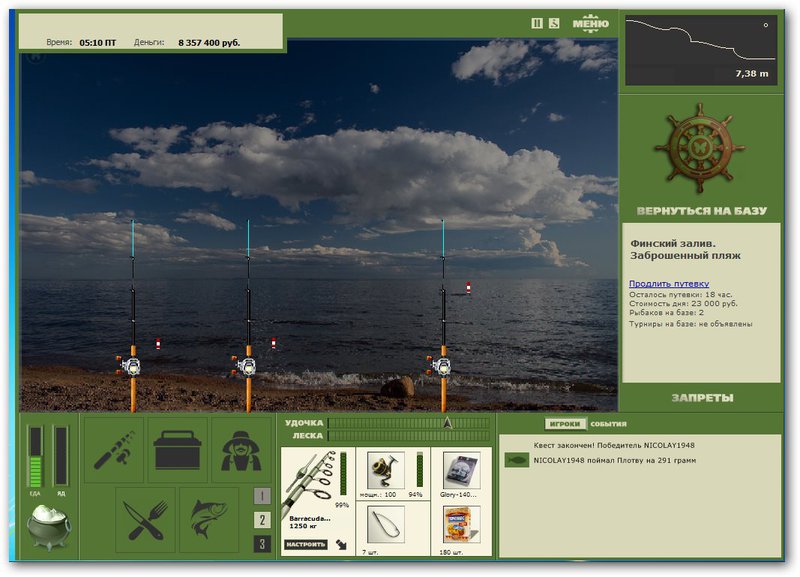This screenshot has width=800, height=577.
Task: Click the УДОЧКА rod tension slider
Action: (x=409, y=423)
